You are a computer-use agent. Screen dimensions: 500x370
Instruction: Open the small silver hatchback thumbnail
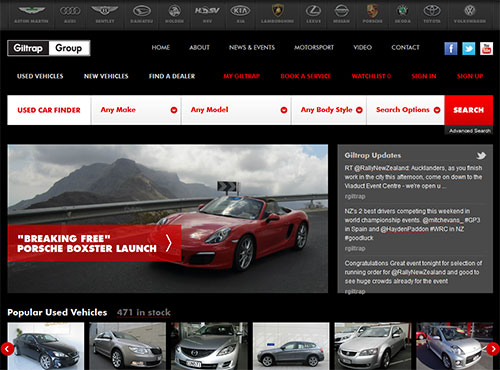click(x=455, y=346)
